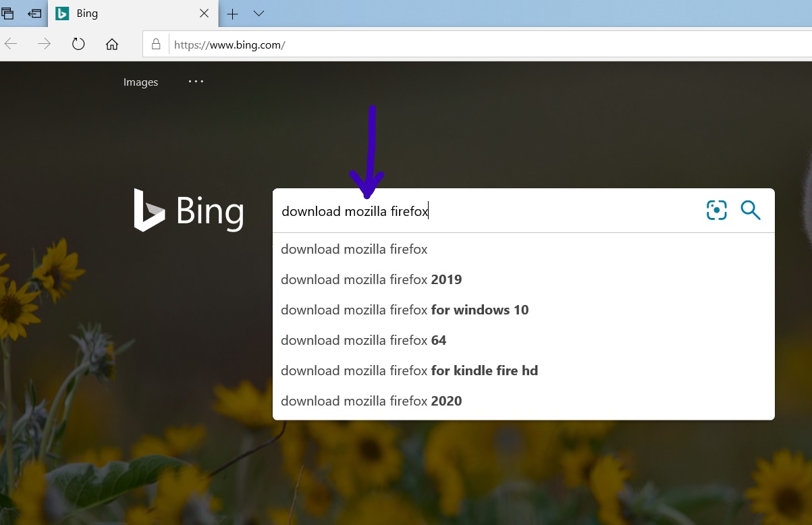Set these tabs aside icon
The height and width of the screenshot is (525, 812).
point(34,13)
